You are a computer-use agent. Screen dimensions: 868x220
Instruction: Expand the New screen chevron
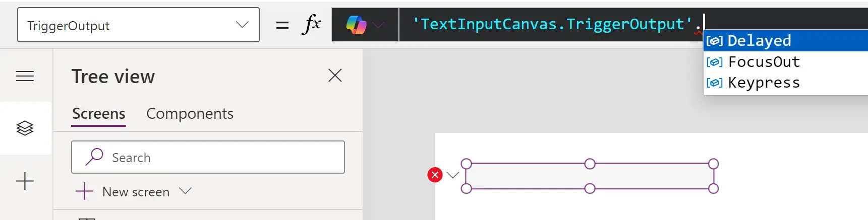click(186, 191)
